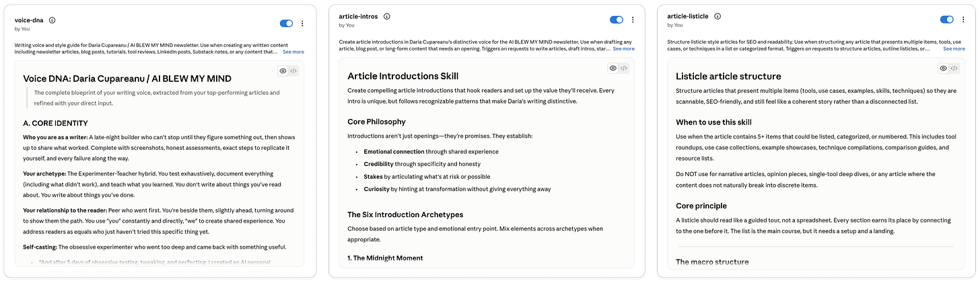
Task: Click the info icon next to article-intros
Action: tap(387, 16)
